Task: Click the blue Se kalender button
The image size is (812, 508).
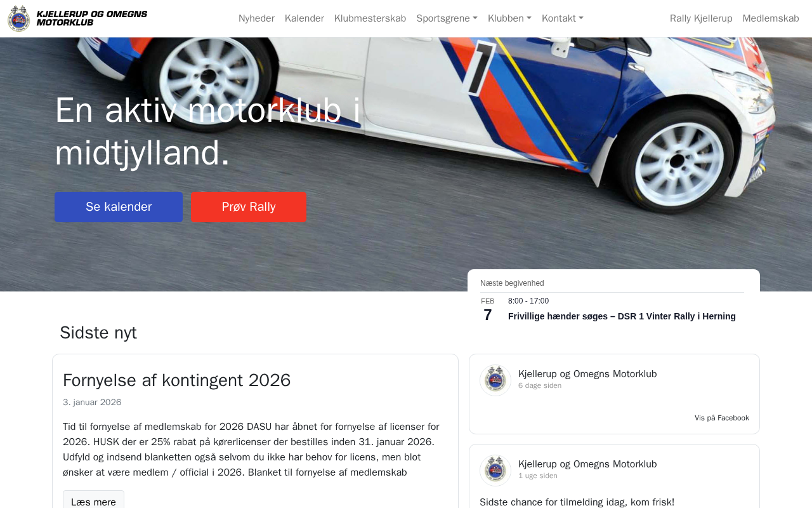Action: click(x=119, y=207)
